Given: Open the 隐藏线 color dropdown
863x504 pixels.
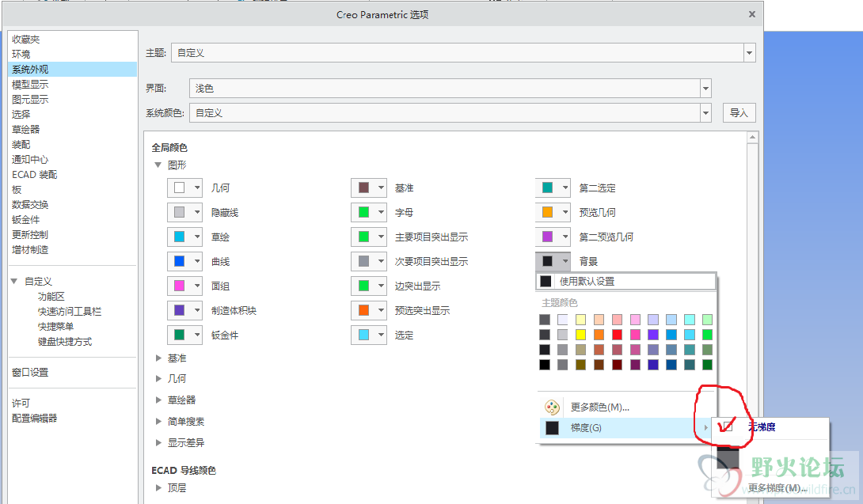Looking at the screenshot, I should pos(197,212).
